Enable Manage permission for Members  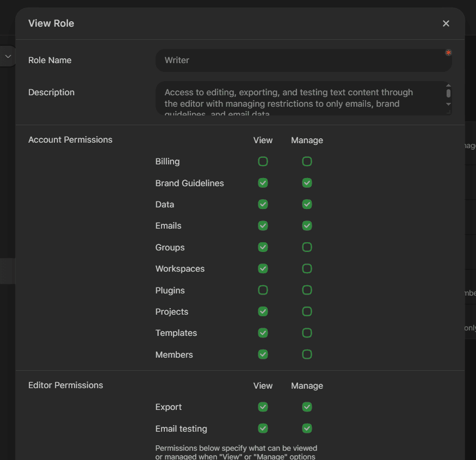(307, 354)
